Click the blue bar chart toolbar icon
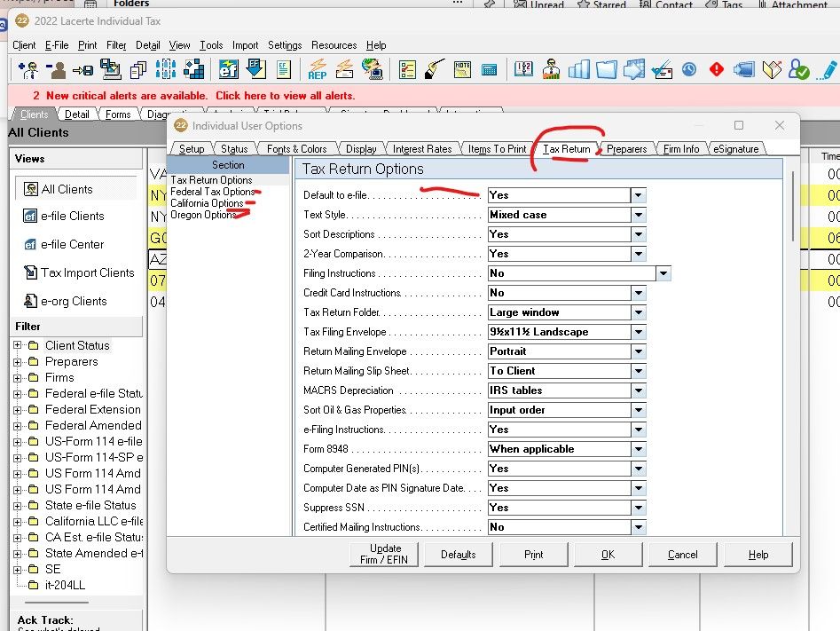 coord(578,70)
